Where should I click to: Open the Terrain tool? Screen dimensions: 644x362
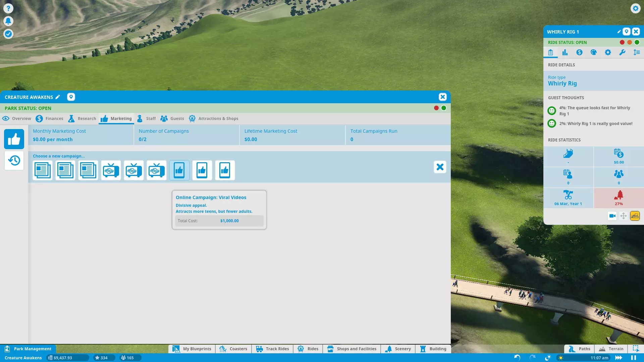611,349
